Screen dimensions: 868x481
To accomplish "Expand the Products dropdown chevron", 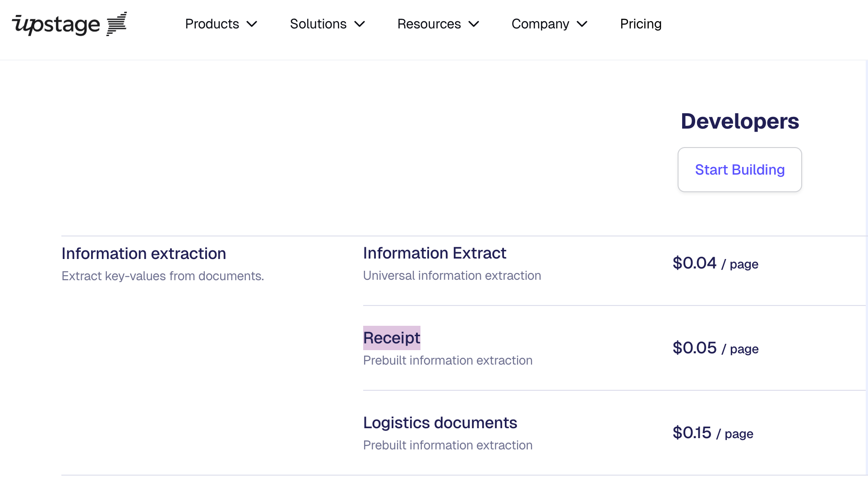I will click(252, 24).
